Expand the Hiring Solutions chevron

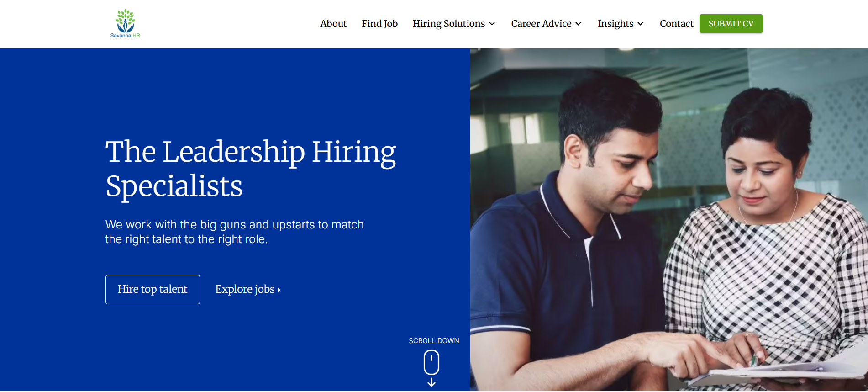tap(492, 24)
